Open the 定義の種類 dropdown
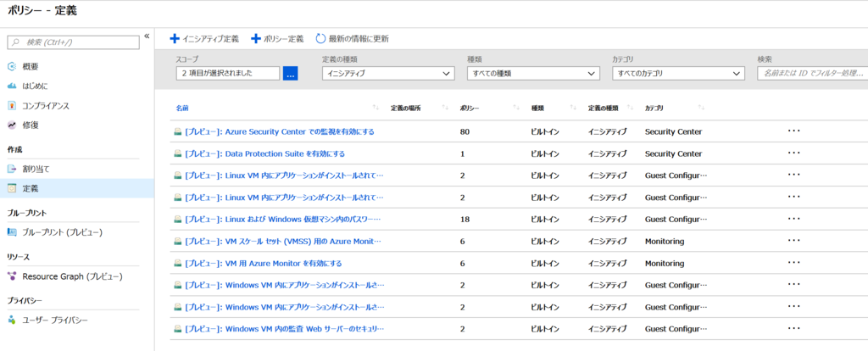868x351 pixels. coord(388,73)
